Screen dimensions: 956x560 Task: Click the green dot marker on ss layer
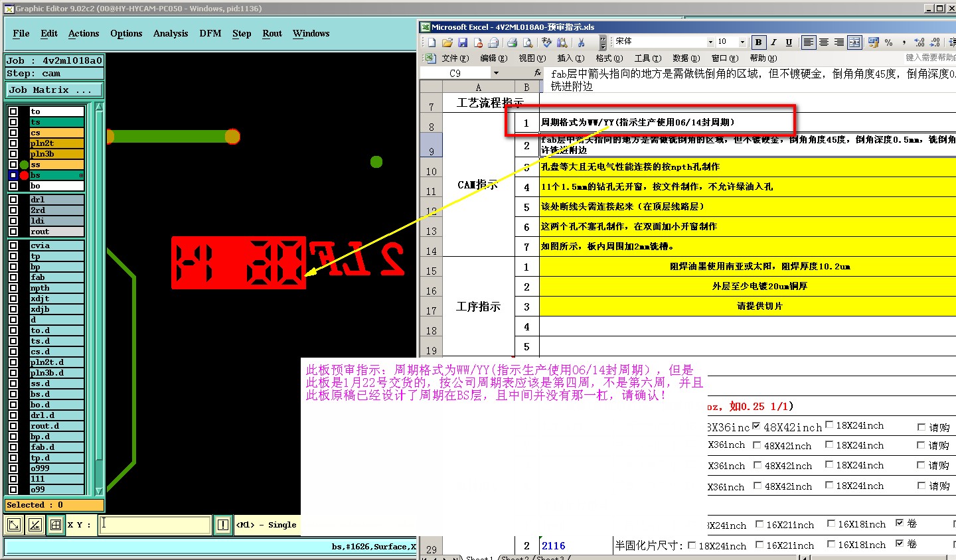(x=25, y=165)
